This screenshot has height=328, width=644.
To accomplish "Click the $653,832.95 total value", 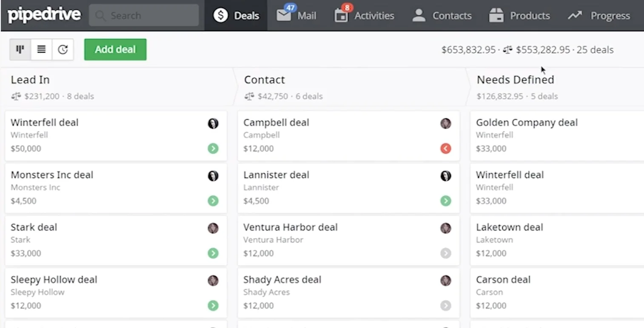I will click(468, 50).
